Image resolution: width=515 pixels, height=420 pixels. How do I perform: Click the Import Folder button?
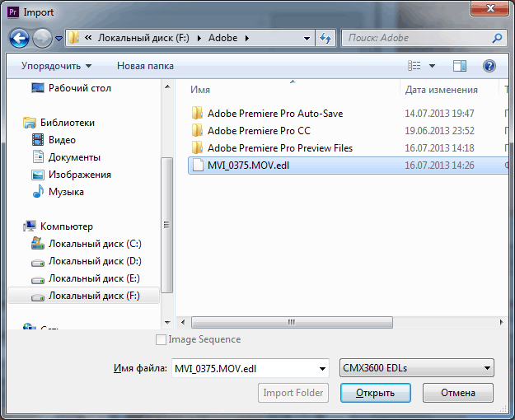(x=293, y=393)
